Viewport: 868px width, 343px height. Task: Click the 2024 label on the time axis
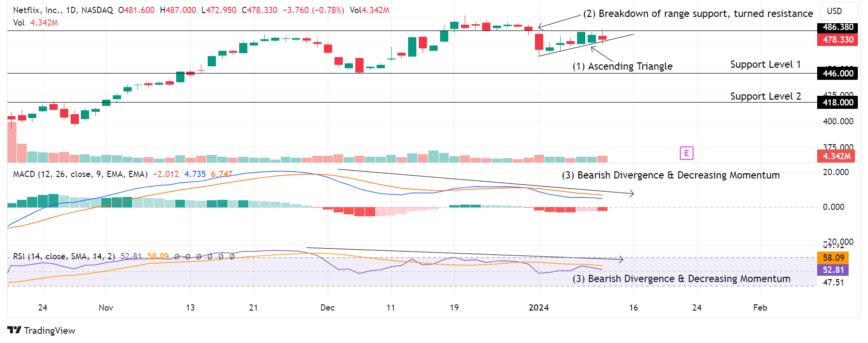point(539,308)
